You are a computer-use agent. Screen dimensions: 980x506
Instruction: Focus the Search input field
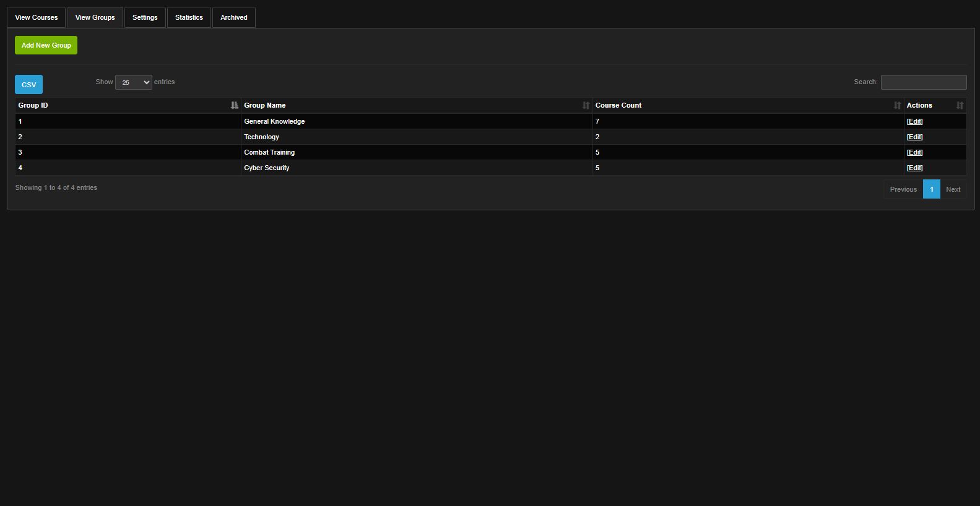[x=923, y=82]
